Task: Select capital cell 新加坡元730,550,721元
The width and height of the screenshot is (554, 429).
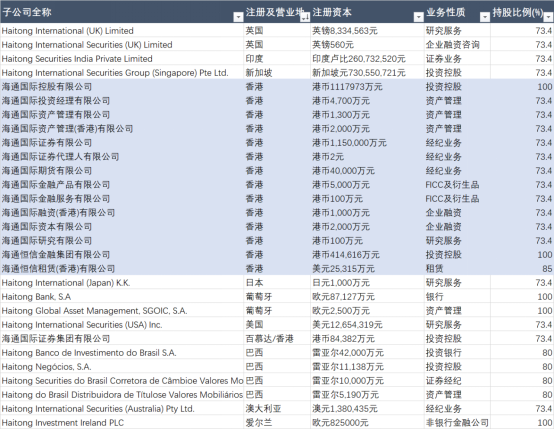Action: [367, 73]
